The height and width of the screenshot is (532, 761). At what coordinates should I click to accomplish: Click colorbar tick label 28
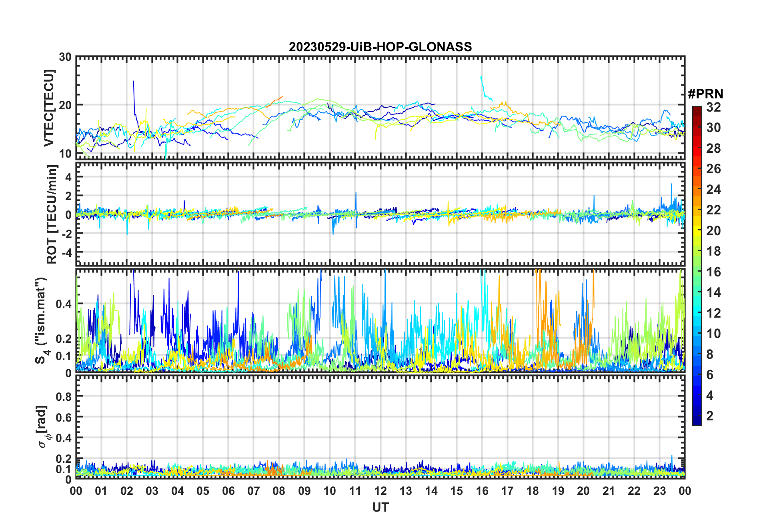click(x=713, y=148)
